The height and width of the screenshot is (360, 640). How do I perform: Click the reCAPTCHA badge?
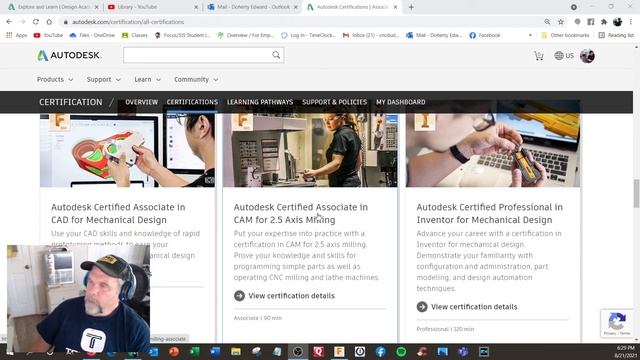617,323
